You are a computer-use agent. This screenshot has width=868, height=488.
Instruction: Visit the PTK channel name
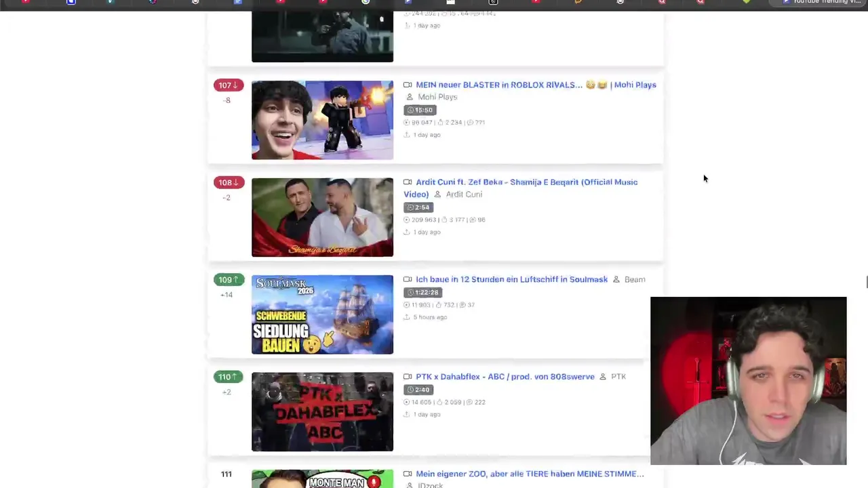pyautogui.click(x=618, y=377)
